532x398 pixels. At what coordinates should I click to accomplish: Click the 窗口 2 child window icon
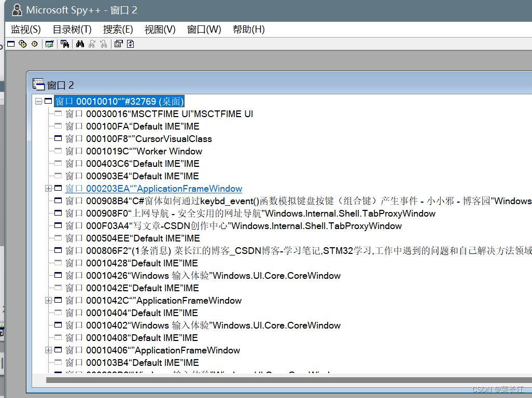[38, 84]
